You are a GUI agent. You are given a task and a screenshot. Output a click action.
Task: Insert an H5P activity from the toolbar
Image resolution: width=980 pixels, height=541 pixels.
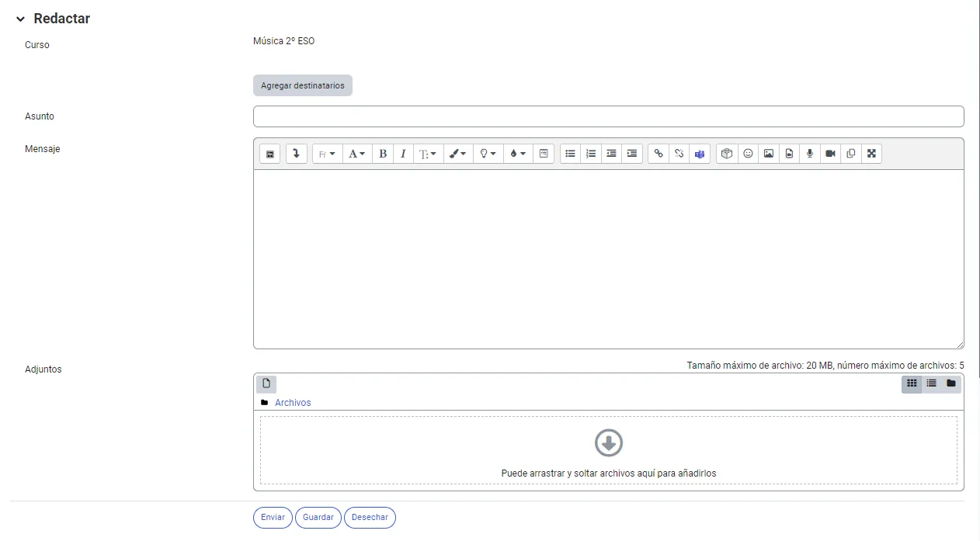[x=726, y=153]
